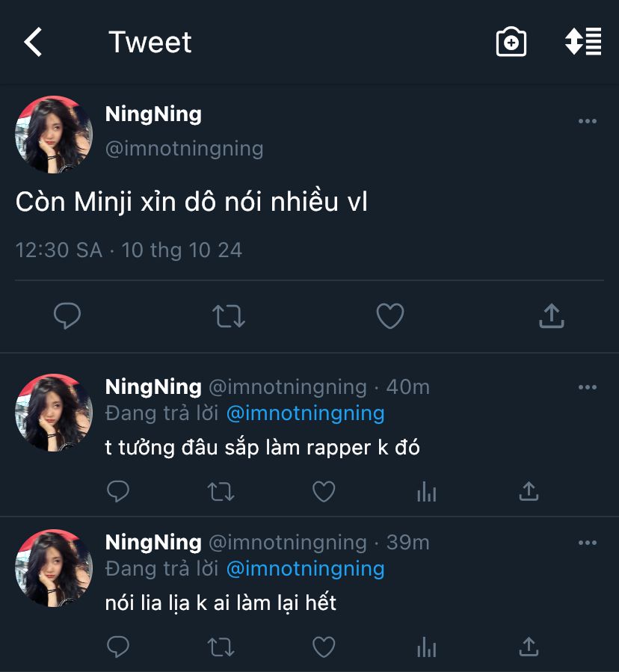Go back using the left arrow
Screen dimensions: 619x672
pos(34,43)
